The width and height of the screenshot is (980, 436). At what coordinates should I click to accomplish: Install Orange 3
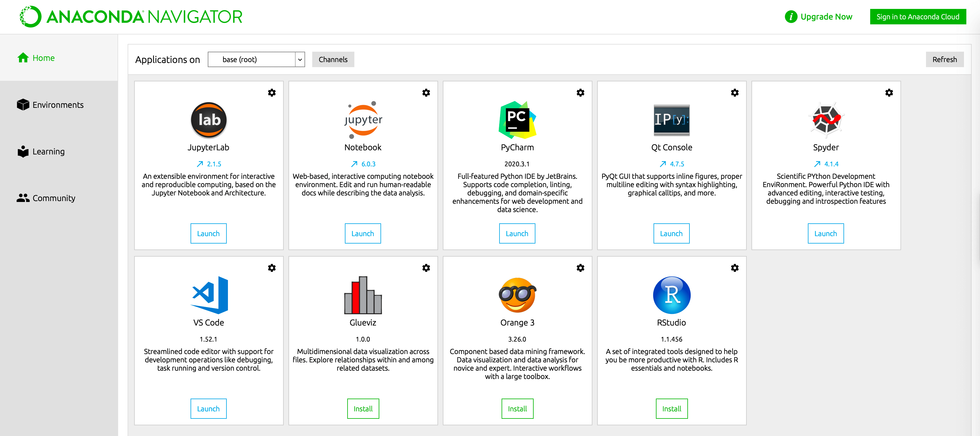pos(517,409)
